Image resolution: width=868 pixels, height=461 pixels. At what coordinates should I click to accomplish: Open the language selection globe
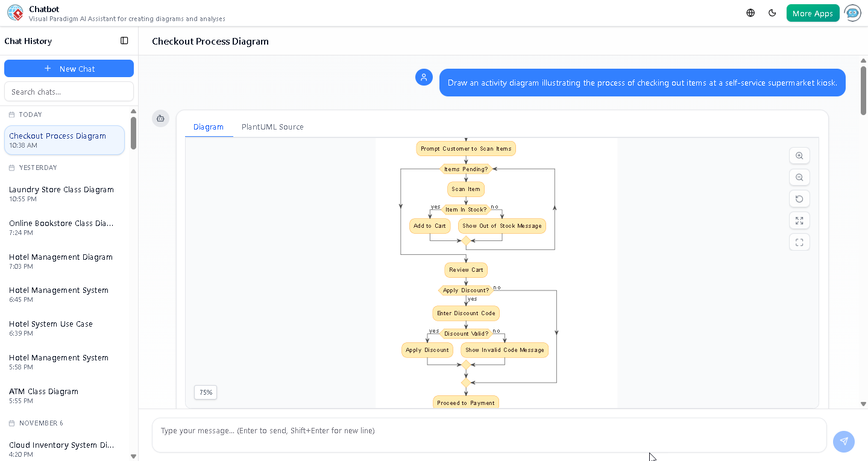click(x=750, y=12)
